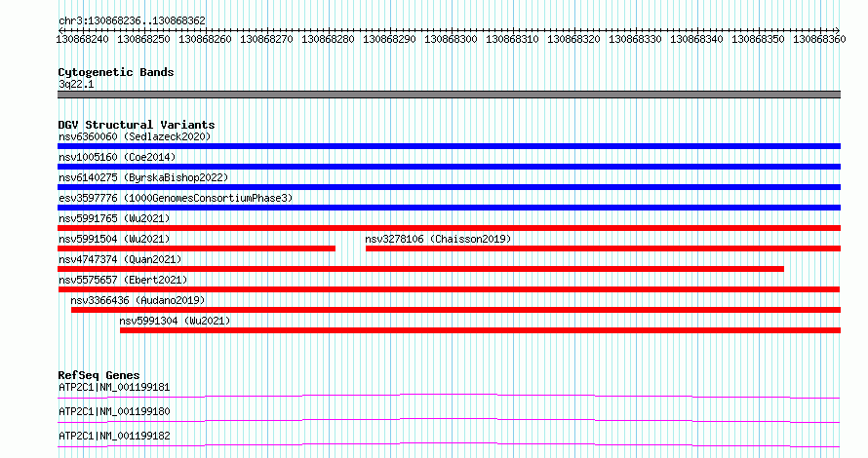The width and height of the screenshot is (868, 458).
Task: Click the short red bar for nsv5991504
Action: click(196, 248)
